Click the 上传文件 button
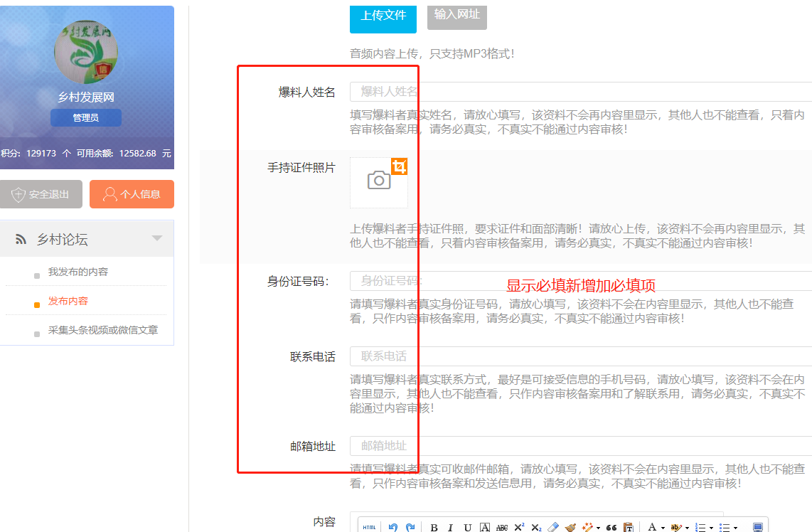The width and height of the screenshot is (812, 532). tap(383, 16)
